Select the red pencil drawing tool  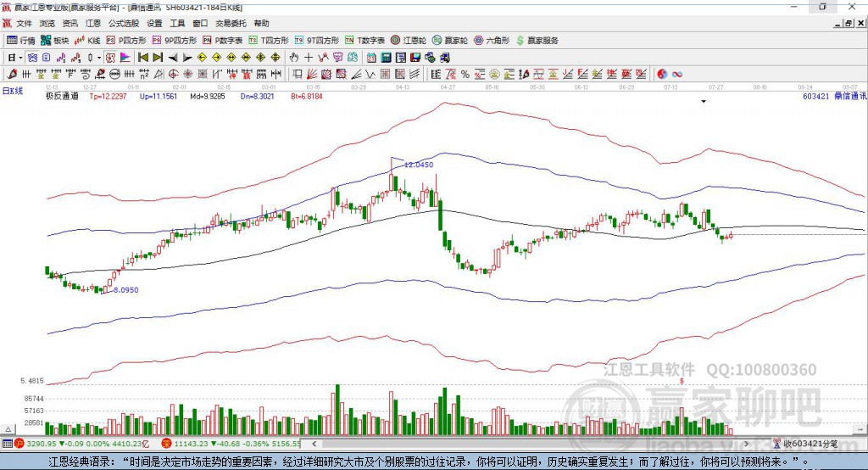click(x=12, y=74)
